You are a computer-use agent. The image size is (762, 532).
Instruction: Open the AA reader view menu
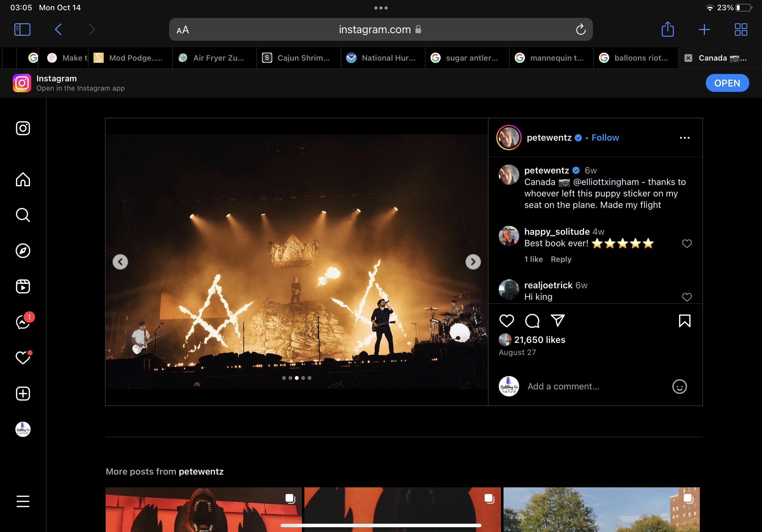coord(183,30)
